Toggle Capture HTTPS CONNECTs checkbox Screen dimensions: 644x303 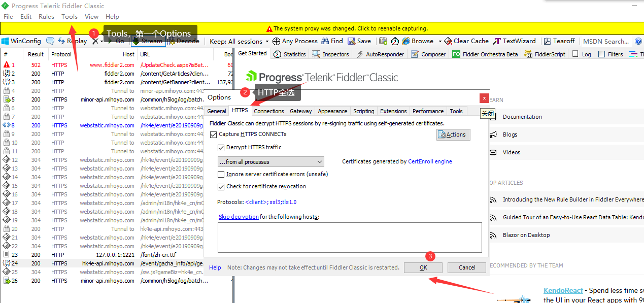pos(214,134)
